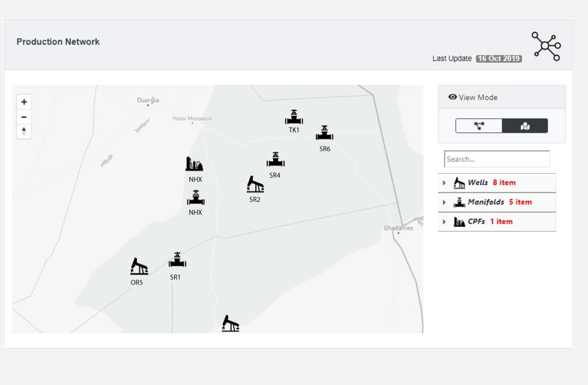Select the SR1 manifold marker
588x385 pixels.
click(x=177, y=261)
